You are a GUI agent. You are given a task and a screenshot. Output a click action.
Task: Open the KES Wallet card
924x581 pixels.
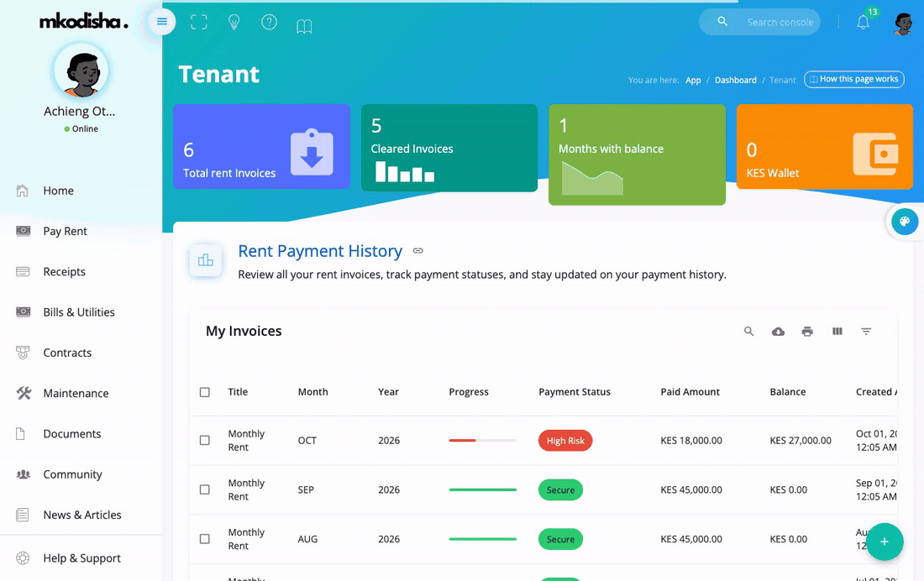pyautogui.click(x=824, y=147)
